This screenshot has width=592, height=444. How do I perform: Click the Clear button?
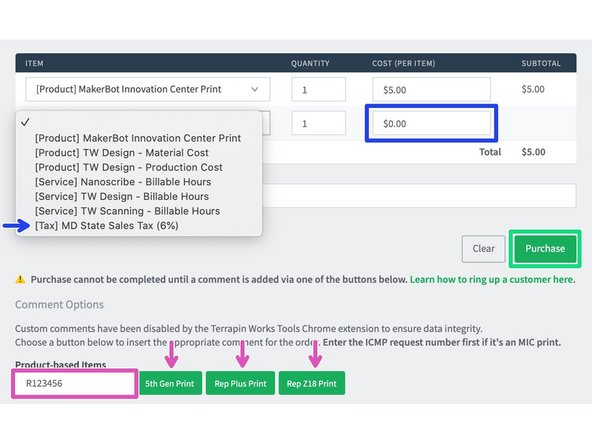click(x=483, y=249)
